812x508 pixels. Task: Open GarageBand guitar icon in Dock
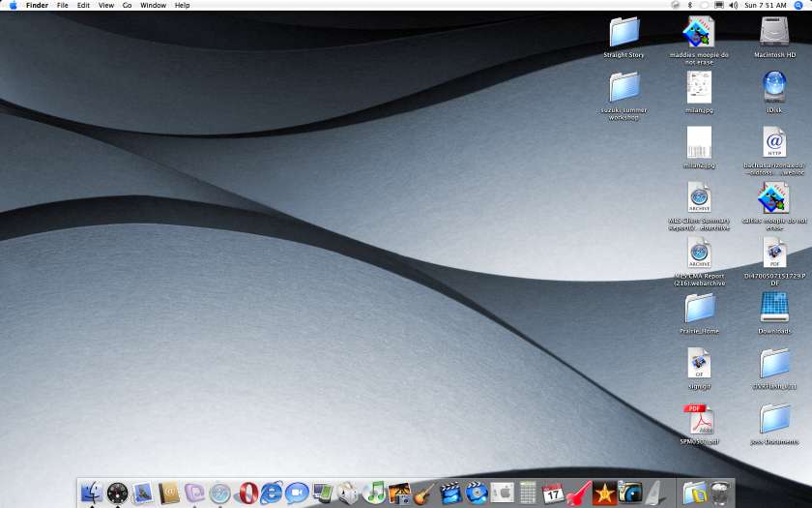[x=424, y=493]
